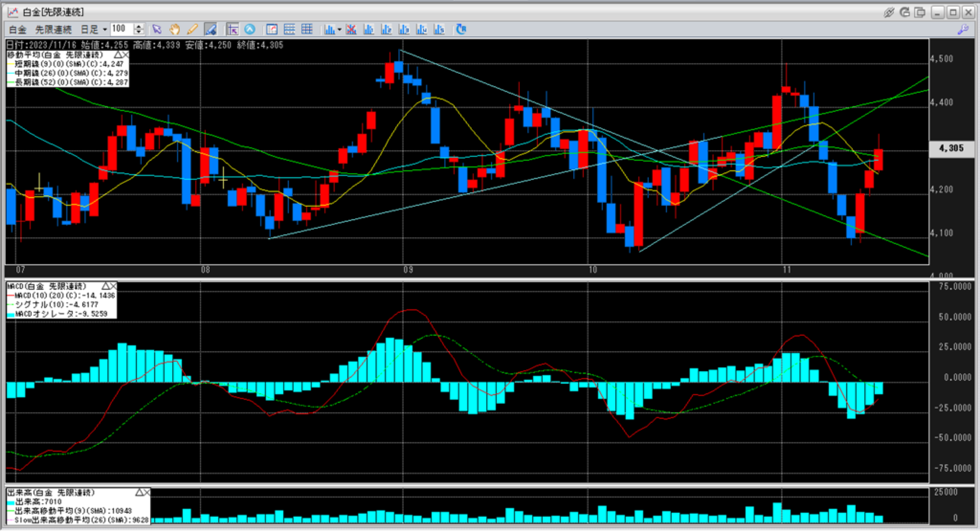
Task: Click the current price label 4,305
Action: [952, 148]
